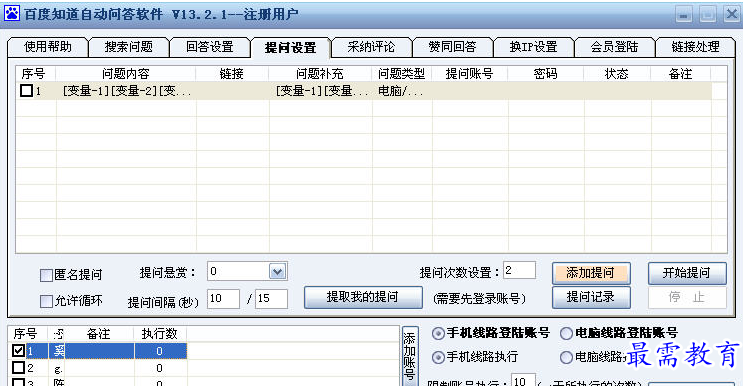
Task: Open the 使用帮助 tab
Action: pos(48,47)
